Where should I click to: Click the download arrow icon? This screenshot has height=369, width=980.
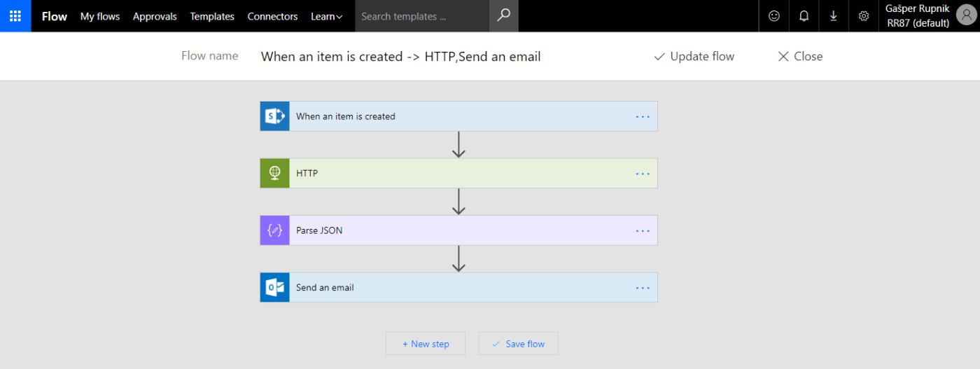tap(834, 16)
